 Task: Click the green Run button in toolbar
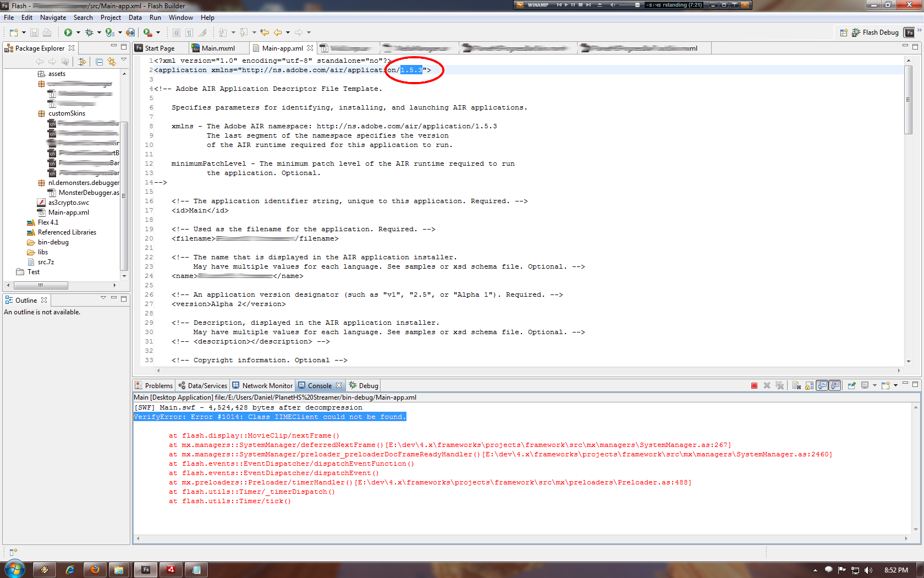tap(68, 32)
